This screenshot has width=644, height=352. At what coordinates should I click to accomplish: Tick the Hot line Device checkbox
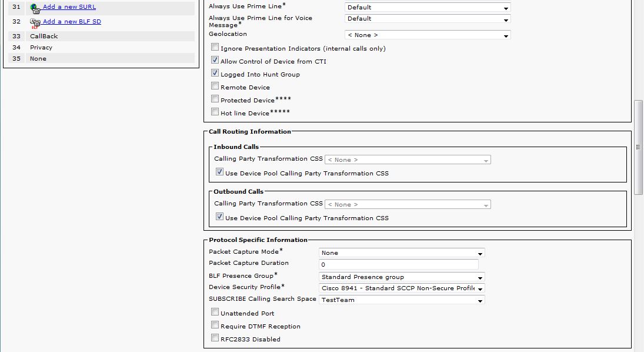click(215, 112)
